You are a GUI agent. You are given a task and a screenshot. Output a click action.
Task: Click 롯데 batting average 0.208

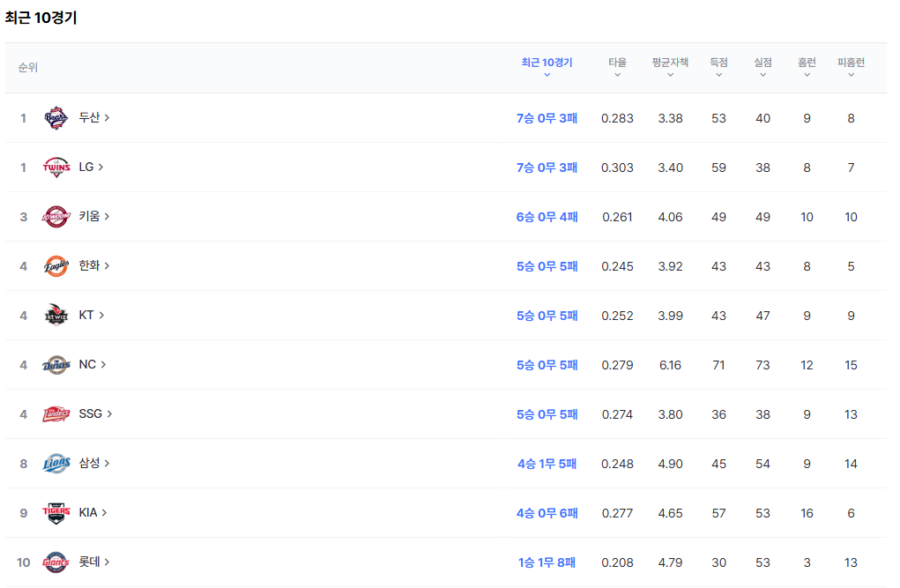tap(617, 562)
